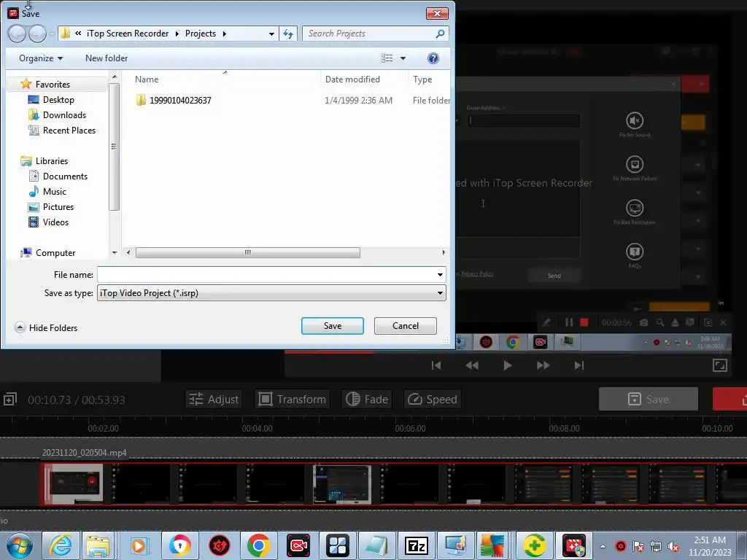Open Windows Start menu
Screen dimensions: 747x560
tap(20, 545)
